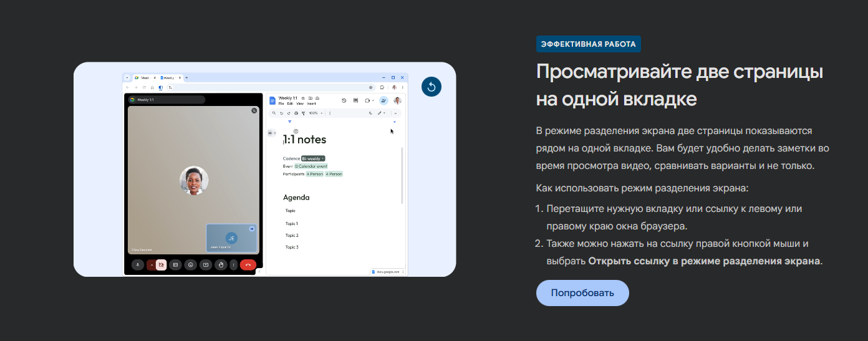Toggle the camera-off button in Meet
Image resolution: width=868 pixels, height=341 pixels.
(161, 265)
